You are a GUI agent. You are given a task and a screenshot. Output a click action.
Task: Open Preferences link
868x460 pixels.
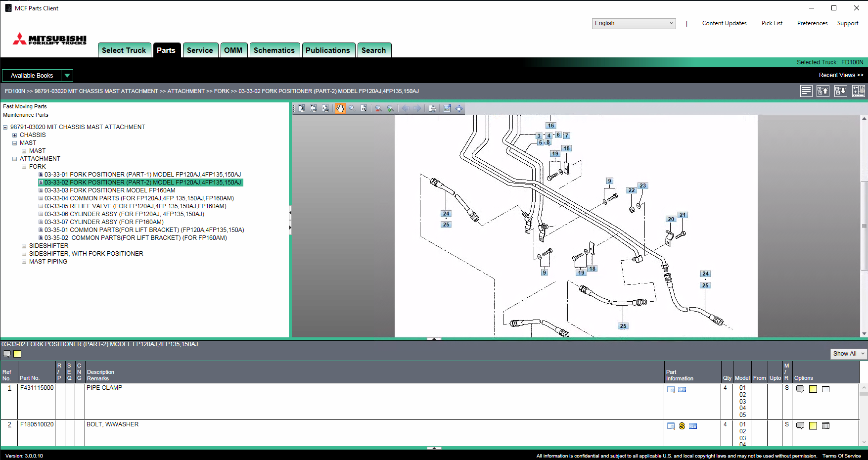(812, 23)
